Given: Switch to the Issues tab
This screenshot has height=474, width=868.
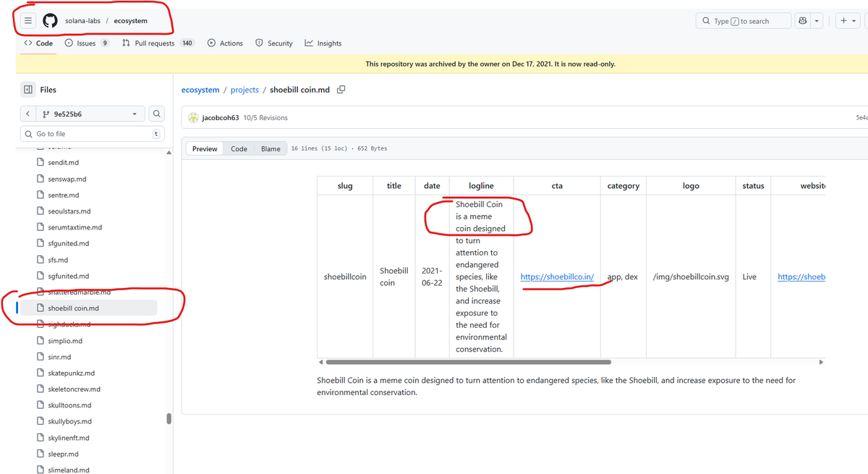Looking at the screenshot, I should tap(87, 43).
